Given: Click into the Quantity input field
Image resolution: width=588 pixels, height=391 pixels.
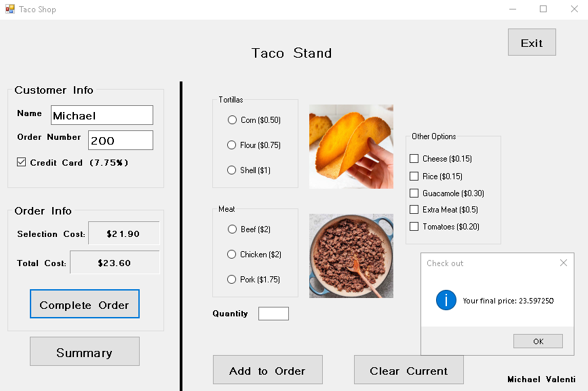Looking at the screenshot, I should click(x=273, y=314).
